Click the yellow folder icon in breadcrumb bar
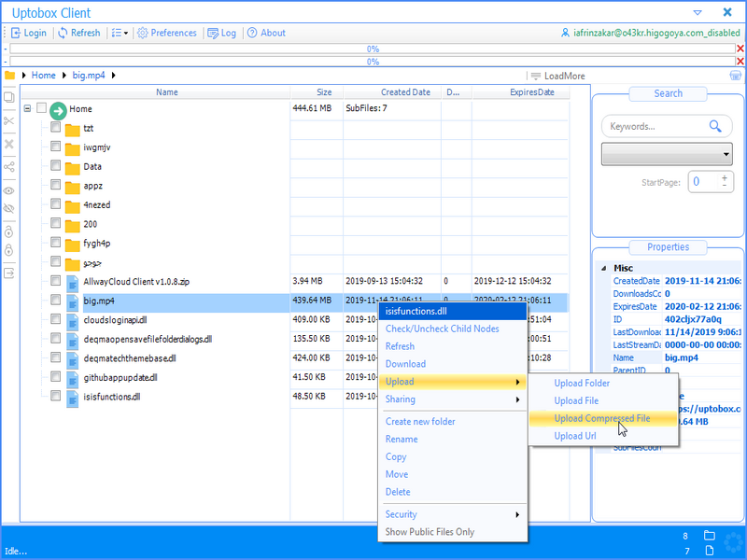The width and height of the screenshot is (747, 560). click(x=9, y=76)
